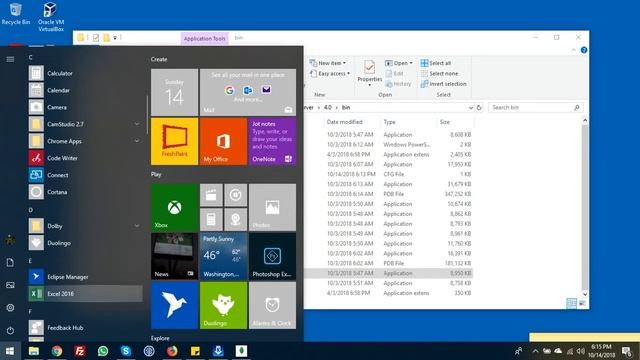Launch Eclipse Manager
This screenshot has width=640, height=360.
click(x=85, y=277)
